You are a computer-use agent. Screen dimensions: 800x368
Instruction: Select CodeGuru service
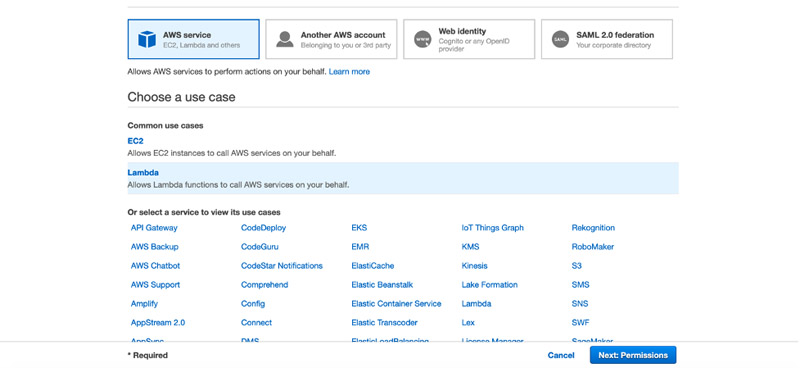pos(260,247)
